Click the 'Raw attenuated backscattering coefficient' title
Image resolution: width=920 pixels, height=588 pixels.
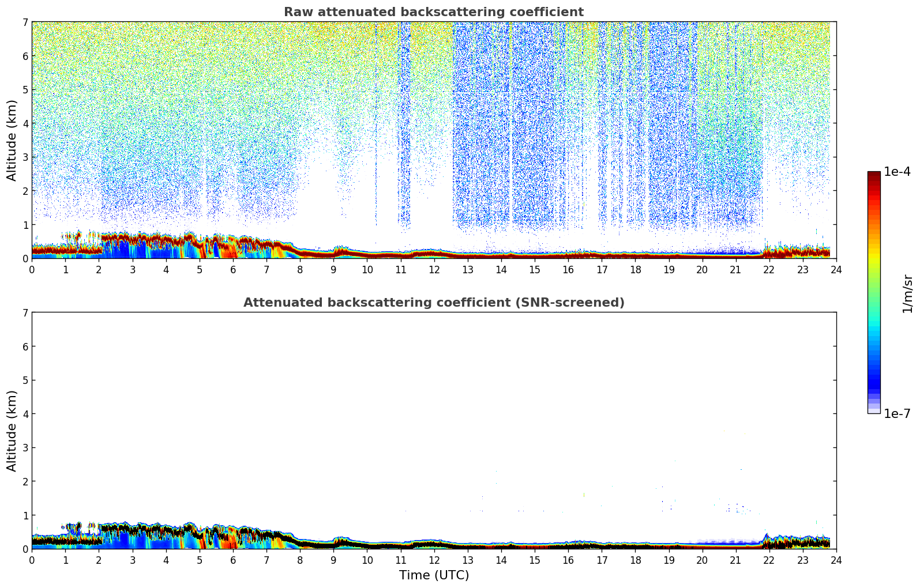tap(434, 12)
